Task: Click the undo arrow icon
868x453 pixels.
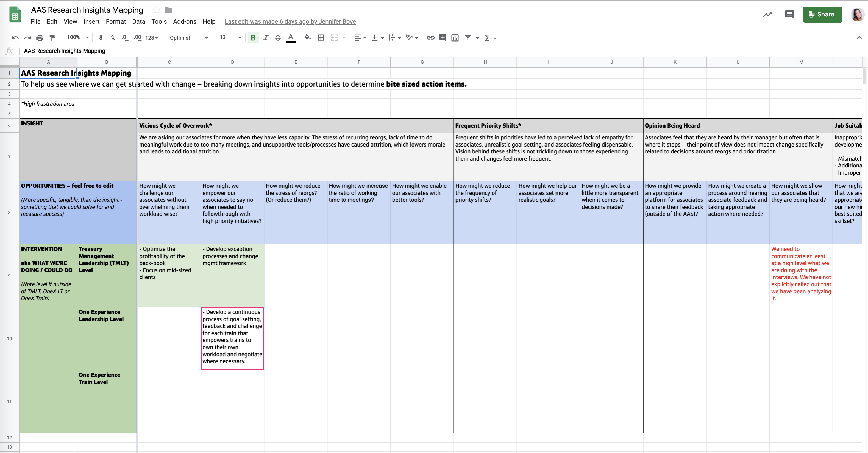Action: (15, 38)
